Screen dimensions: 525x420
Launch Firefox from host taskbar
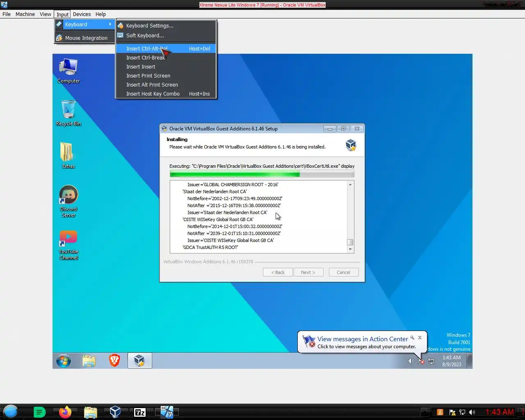65,412
